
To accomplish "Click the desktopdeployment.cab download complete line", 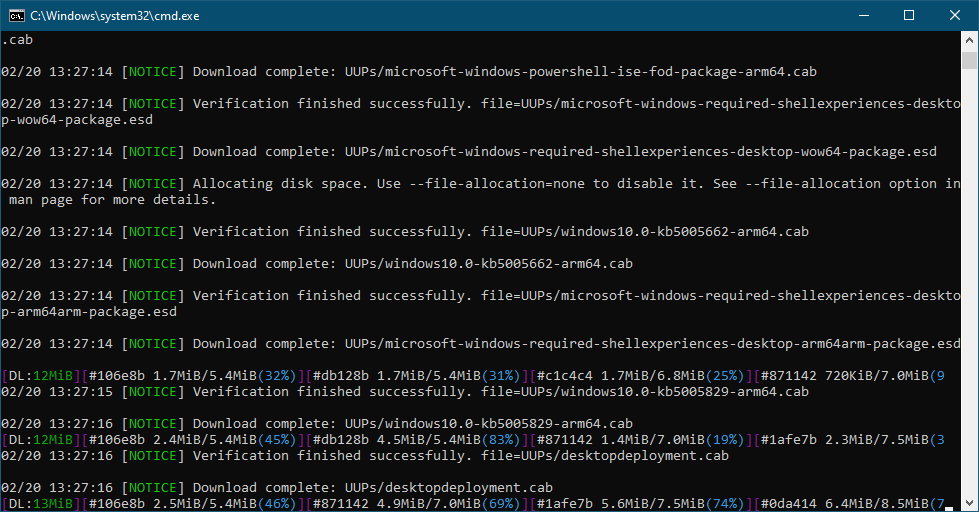I will [x=277, y=488].
